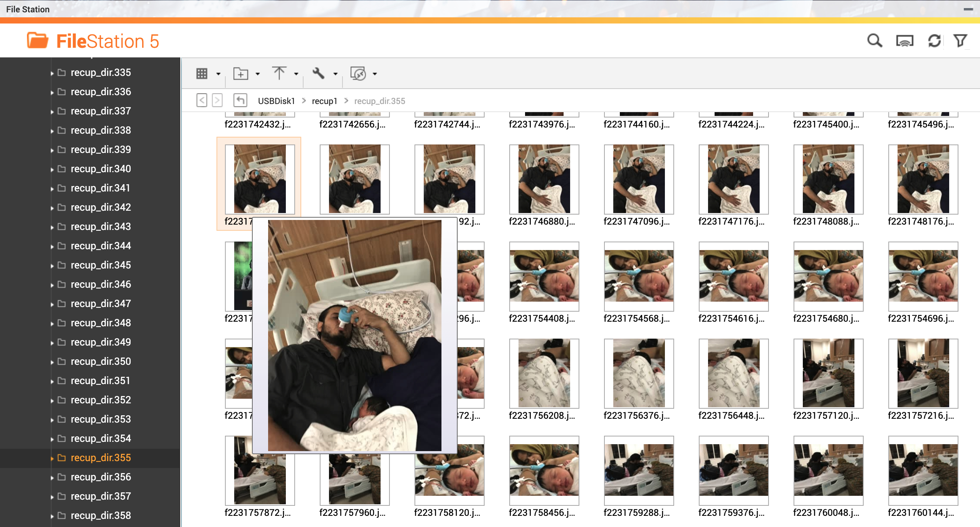Select folder recup_dir.344 in tree
This screenshot has height=527, width=980.
(x=101, y=246)
